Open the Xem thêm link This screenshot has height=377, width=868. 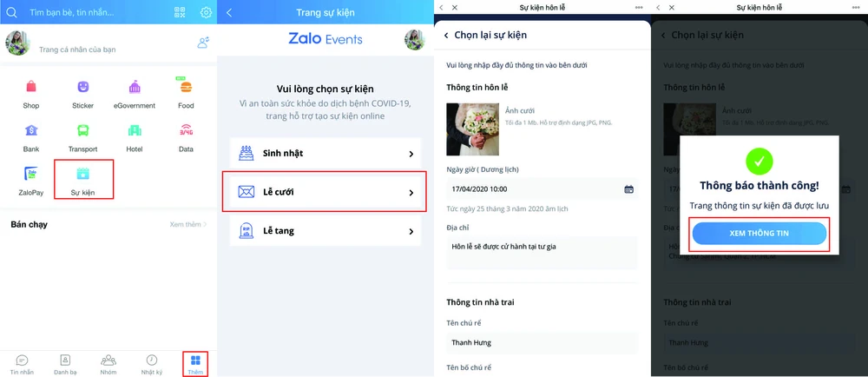tap(188, 224)
